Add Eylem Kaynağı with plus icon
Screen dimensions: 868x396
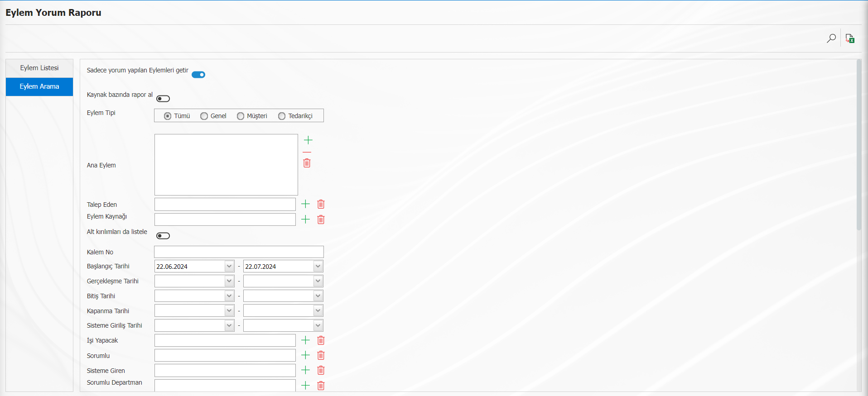pos(305,219)
